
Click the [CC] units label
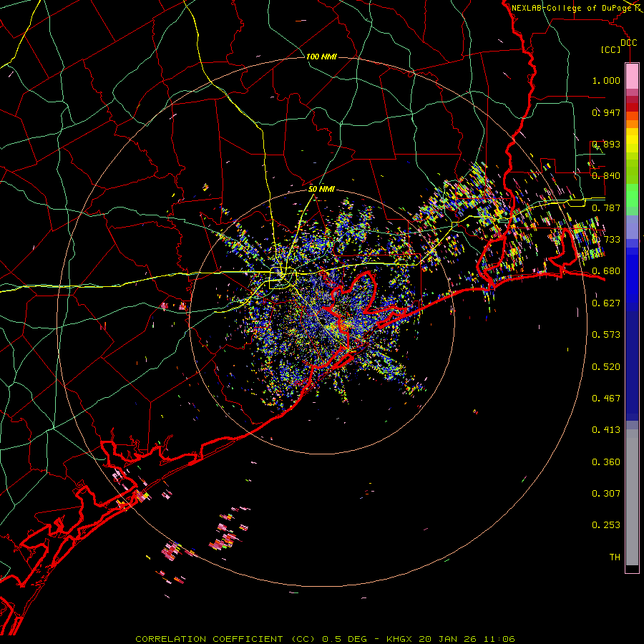point(610,49)
